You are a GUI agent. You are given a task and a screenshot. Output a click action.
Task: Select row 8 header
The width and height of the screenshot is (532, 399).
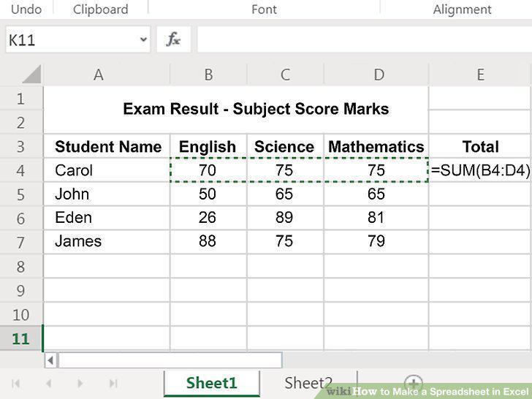[x=21, y=266]
